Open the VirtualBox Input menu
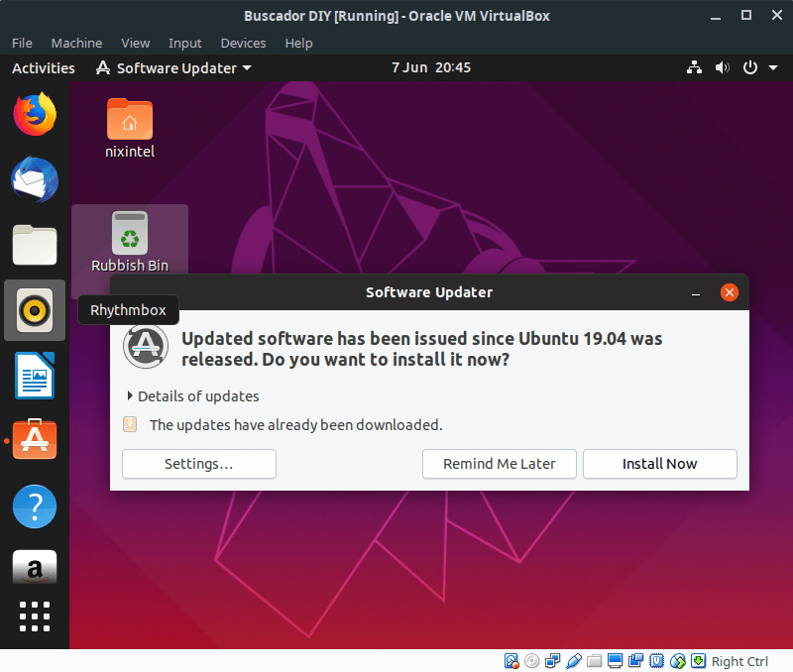 [184, 44]
